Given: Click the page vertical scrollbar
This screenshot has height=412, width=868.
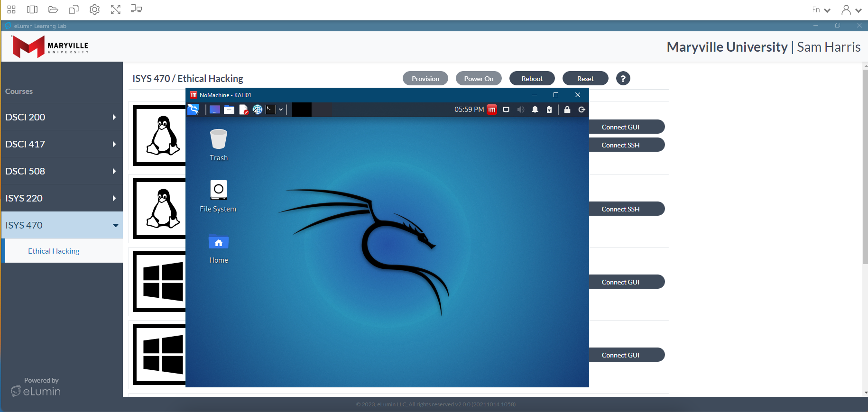Looking at the screenshot, I should click(x=865, y=166).
